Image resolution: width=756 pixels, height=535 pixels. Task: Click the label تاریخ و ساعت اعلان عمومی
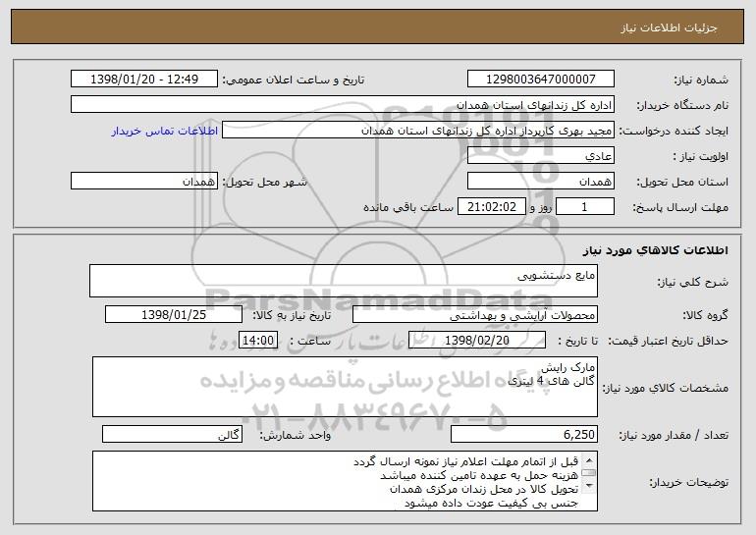[x=294, y=80]
